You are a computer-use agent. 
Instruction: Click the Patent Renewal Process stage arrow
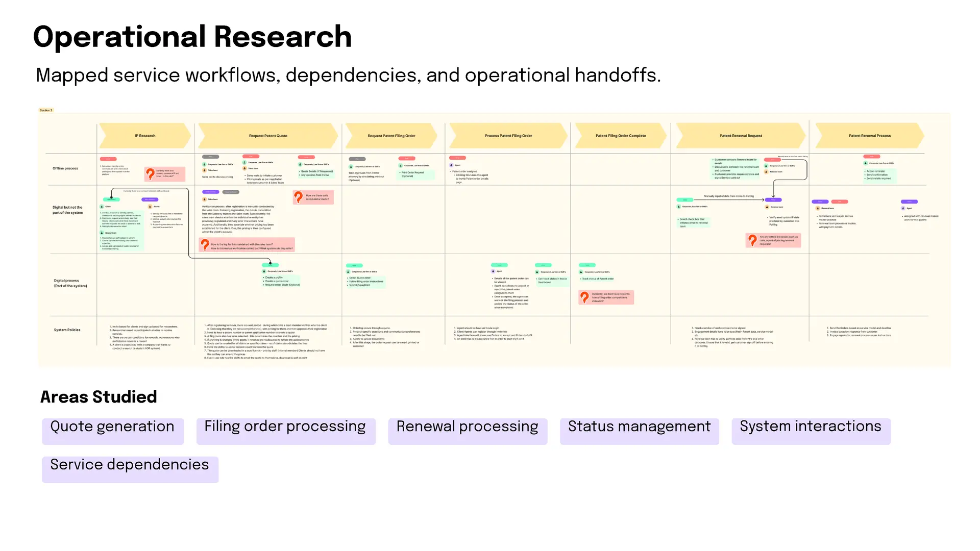870,136
